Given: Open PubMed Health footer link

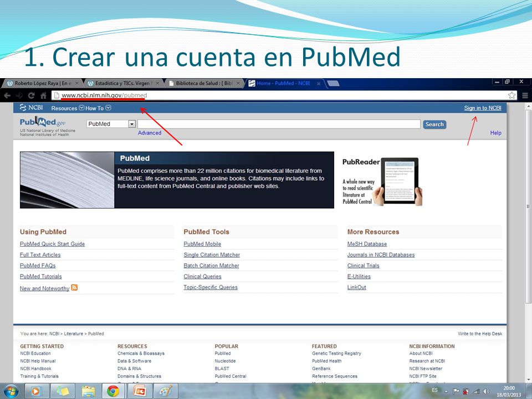Looking at the screenshot, I should pos(327,361).
